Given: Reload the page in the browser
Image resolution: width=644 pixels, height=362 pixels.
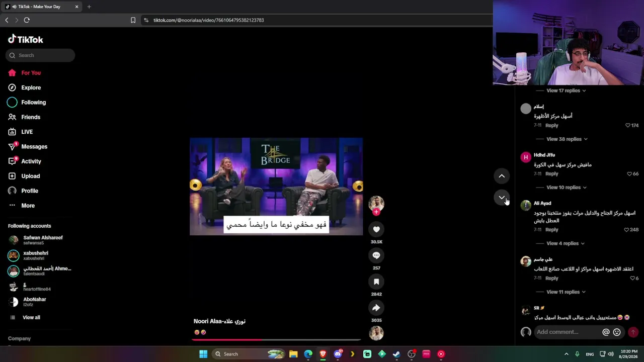Looking at the screenshot, I should pyautogui.click(x=27, y=20).
